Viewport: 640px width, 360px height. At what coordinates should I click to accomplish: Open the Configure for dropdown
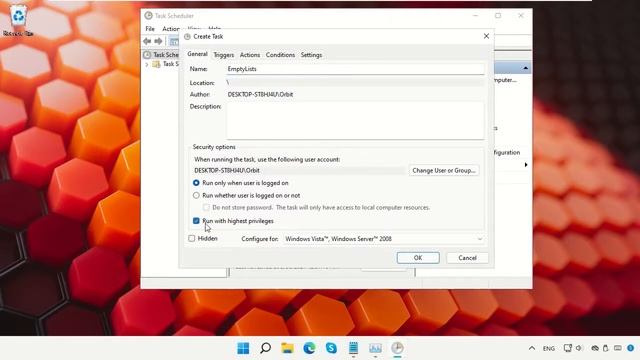pos(384,239)
